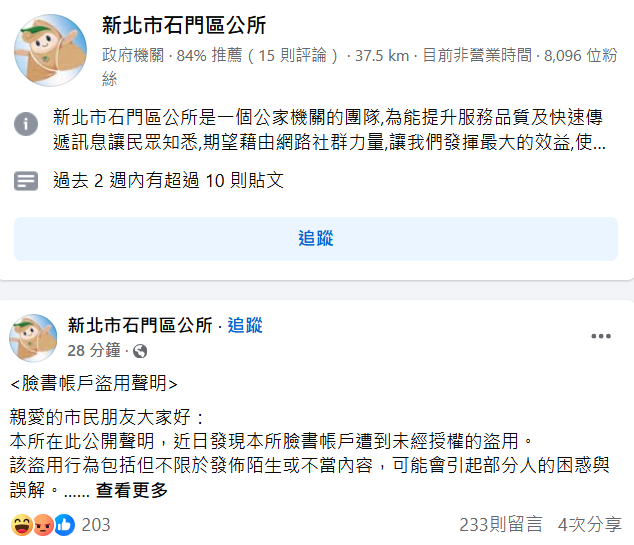This screenshot has width=634, height=545.
Task: Click the post author name 新北市石門區公所
Action: coord(140,325)
